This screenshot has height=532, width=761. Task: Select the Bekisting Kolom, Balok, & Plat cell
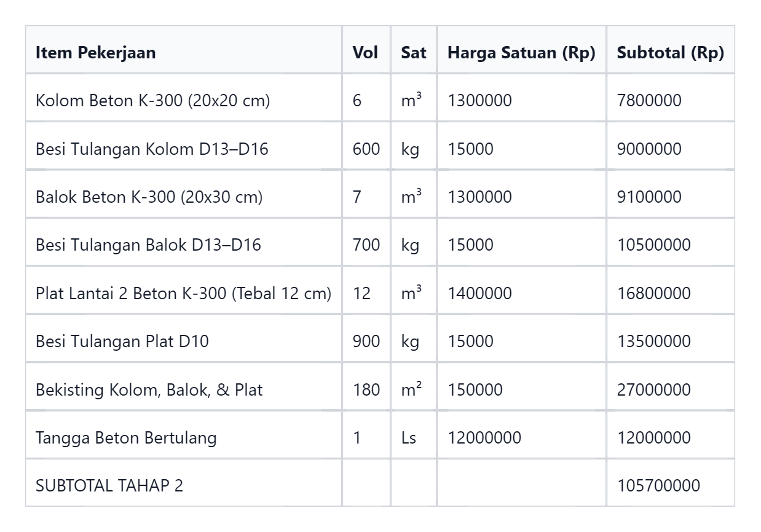coord(184,389)
